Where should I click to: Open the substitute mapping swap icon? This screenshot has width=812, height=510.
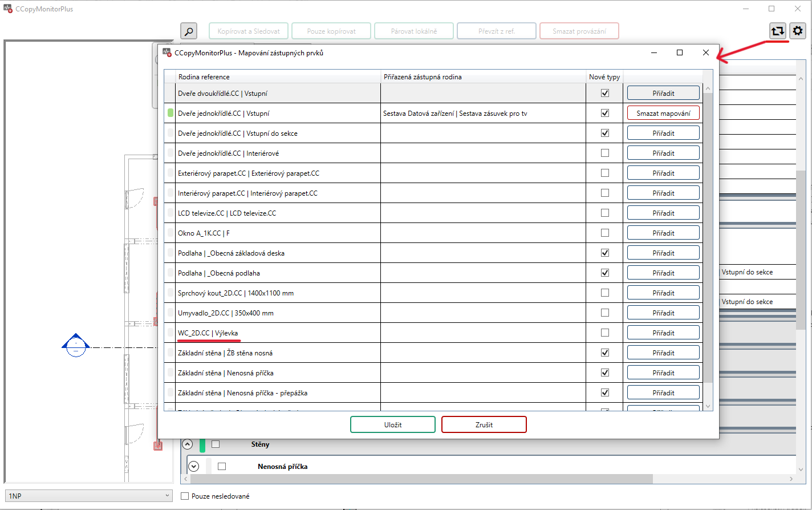click(778, 31)
